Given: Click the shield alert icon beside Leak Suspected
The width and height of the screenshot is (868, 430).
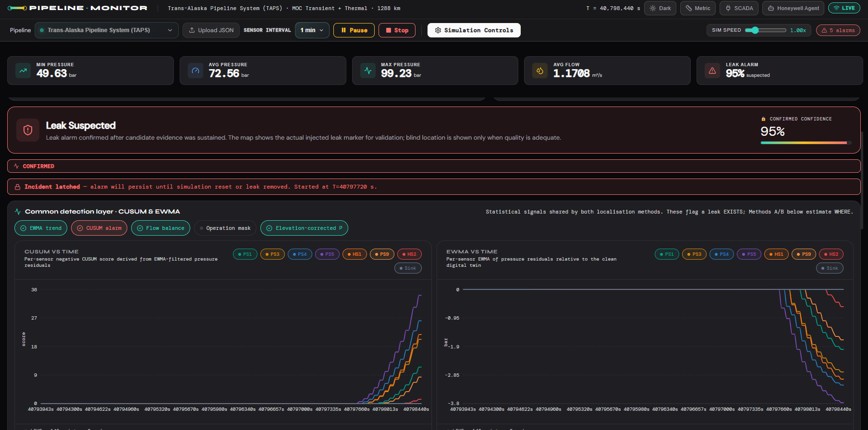Looking at the screenshot, I should pyautogui.click(x=28, y=130).
